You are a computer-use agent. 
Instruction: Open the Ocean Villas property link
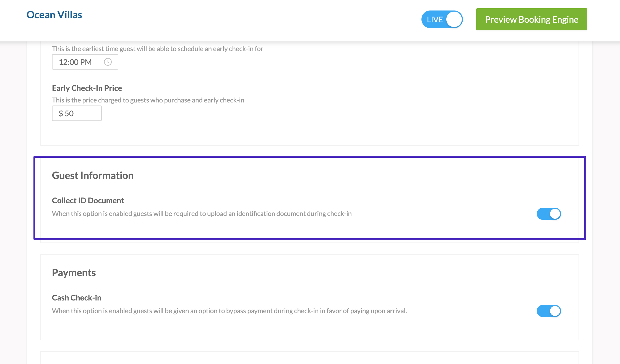(54, 15)
